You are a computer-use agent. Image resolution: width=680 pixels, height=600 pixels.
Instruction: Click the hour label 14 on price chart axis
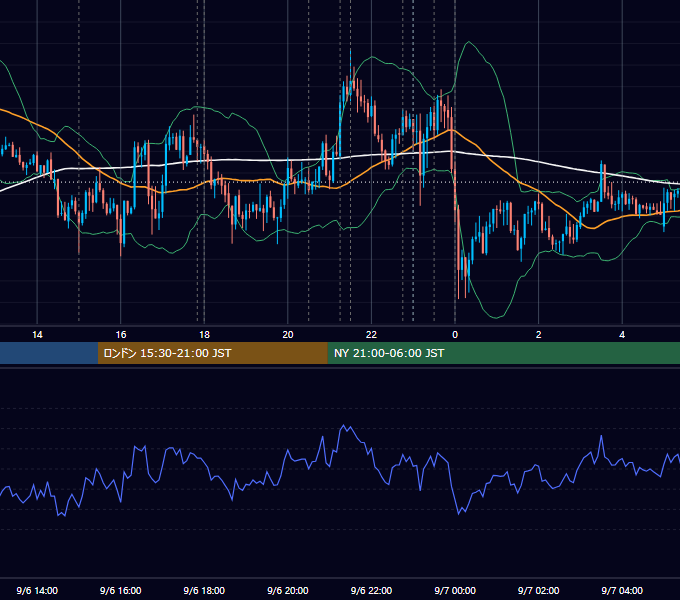(x=37, y=335)
